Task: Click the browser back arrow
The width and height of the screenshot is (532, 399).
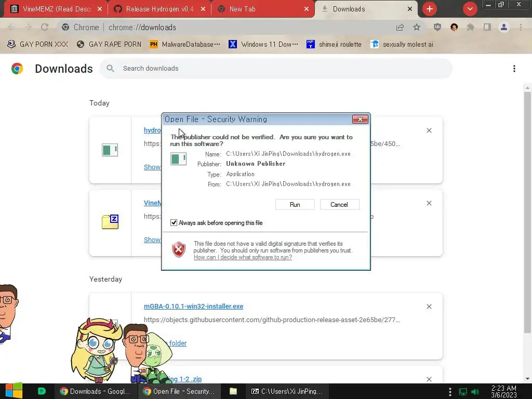Action: 11,27
